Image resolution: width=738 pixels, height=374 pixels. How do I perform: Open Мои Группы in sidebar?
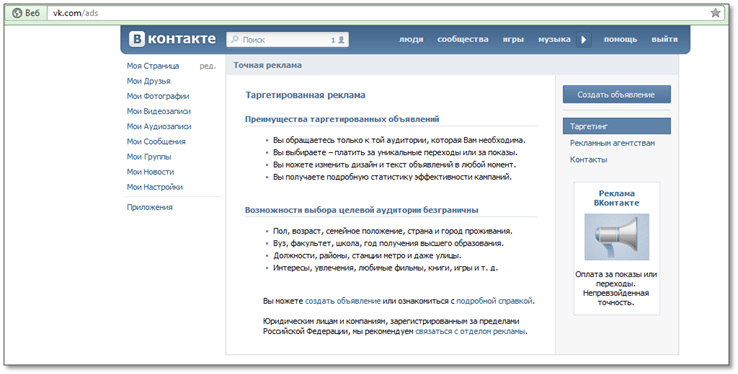click(149, 157)
